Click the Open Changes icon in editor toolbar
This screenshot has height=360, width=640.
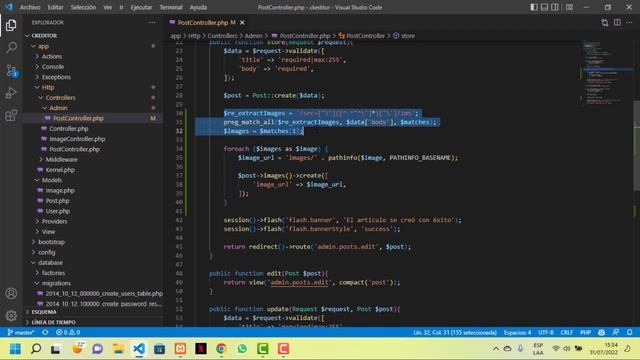tap(604, 22)
